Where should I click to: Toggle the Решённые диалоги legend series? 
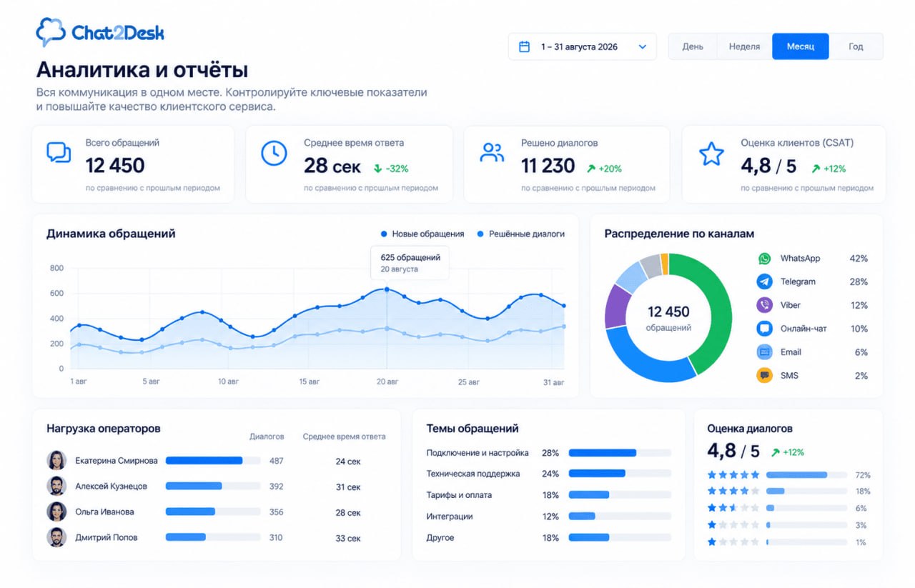(520, 234)
